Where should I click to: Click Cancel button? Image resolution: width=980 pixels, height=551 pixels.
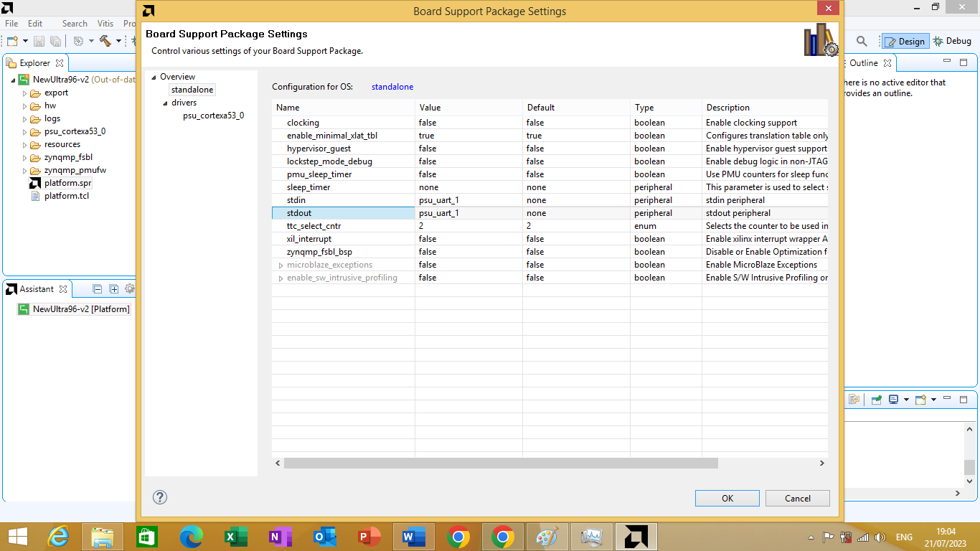(798, 498)
